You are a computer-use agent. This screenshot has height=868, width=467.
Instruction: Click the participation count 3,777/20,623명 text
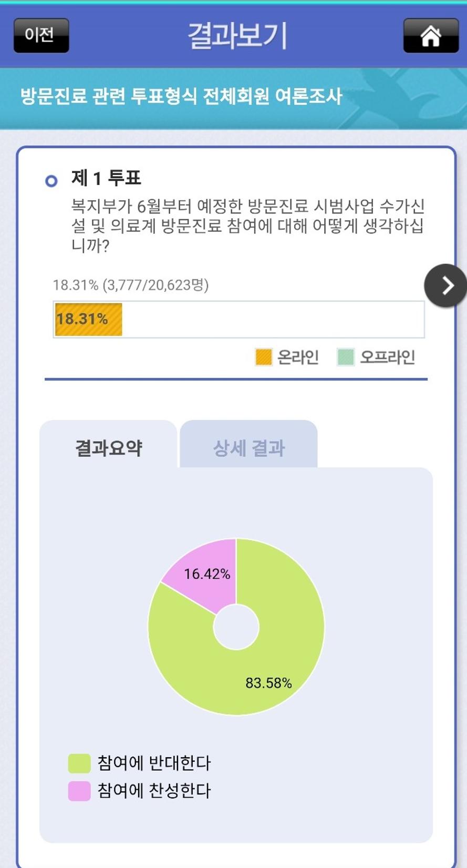tap(155, 285)
